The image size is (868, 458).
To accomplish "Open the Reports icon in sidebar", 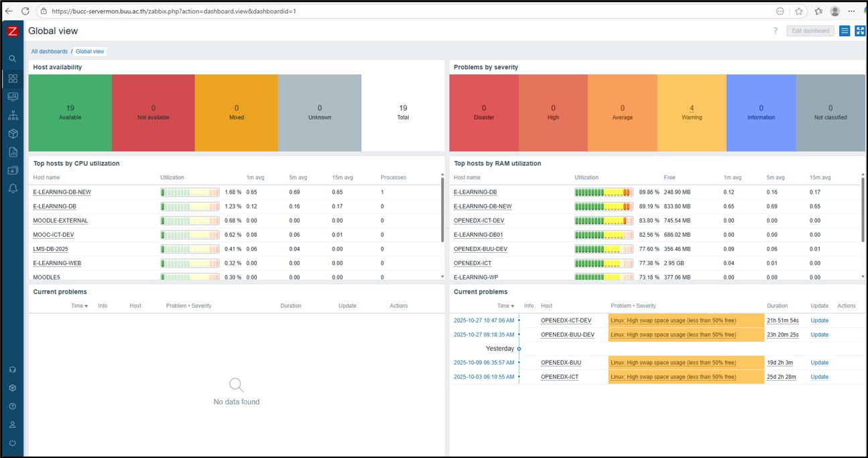I will [x=13, y=152].
